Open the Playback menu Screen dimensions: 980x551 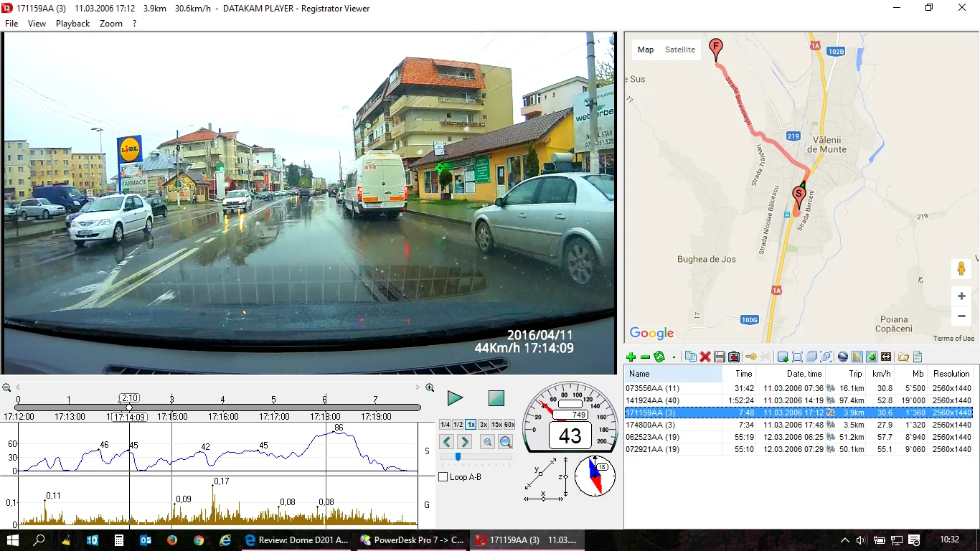[x=73, y=24]
